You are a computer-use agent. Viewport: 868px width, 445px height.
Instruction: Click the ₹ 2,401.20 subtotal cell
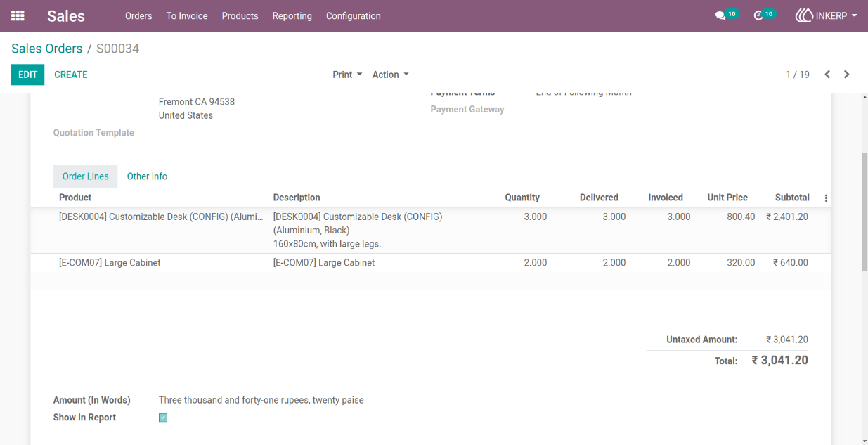coord(787,217)
